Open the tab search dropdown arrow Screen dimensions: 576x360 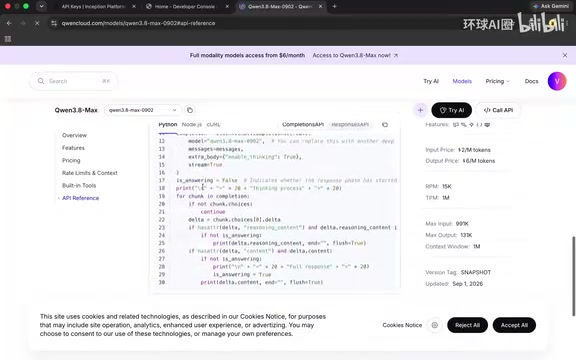coord(42,6)
